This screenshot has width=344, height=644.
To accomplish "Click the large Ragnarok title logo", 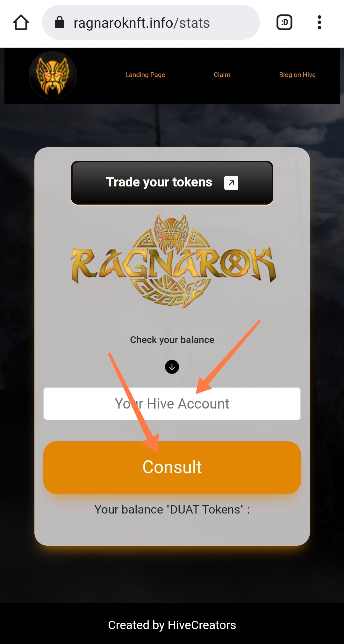I will point(174,262).
